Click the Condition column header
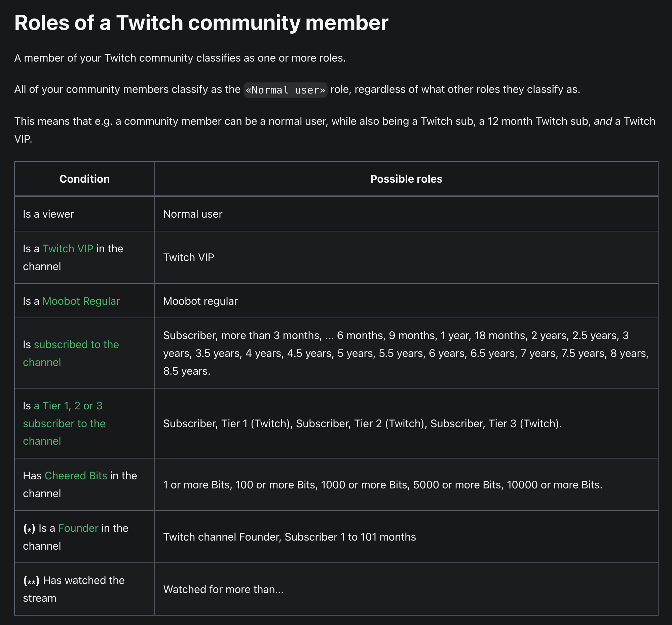 [x=84, y=179]
